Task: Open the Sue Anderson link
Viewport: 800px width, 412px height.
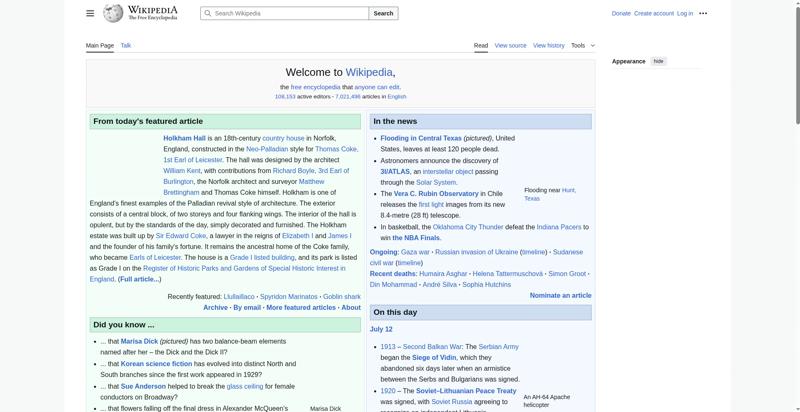Action: tap(143, 387)
